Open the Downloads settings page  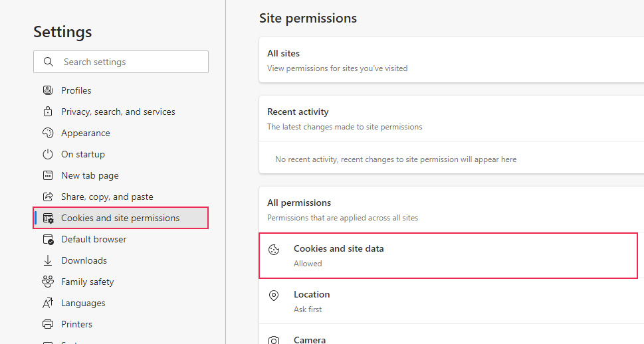84,260
